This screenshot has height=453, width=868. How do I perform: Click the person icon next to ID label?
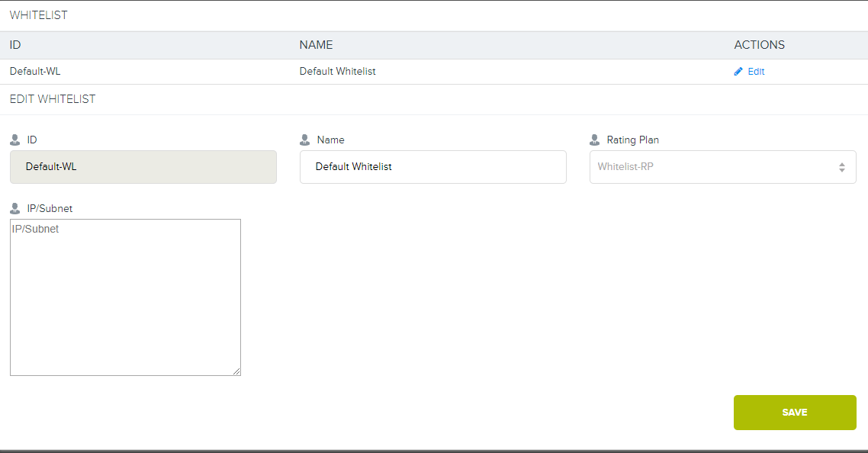tap(15, 140)
